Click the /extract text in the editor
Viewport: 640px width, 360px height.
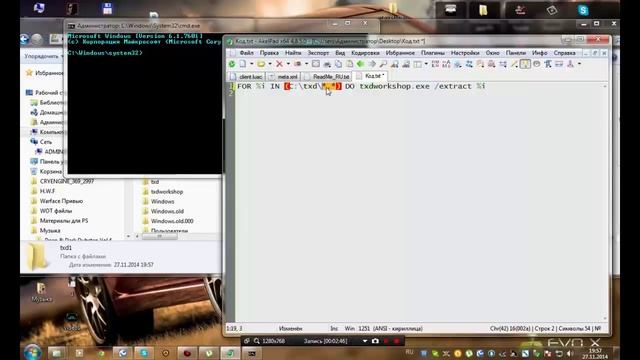click(x=453, y=86)
